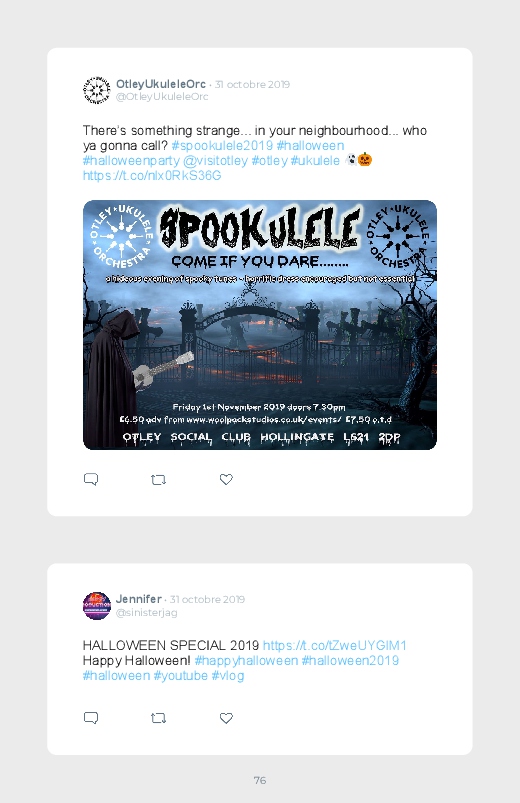
Task: Open Jennifer's profile avatar
Action: click(97, 606)
